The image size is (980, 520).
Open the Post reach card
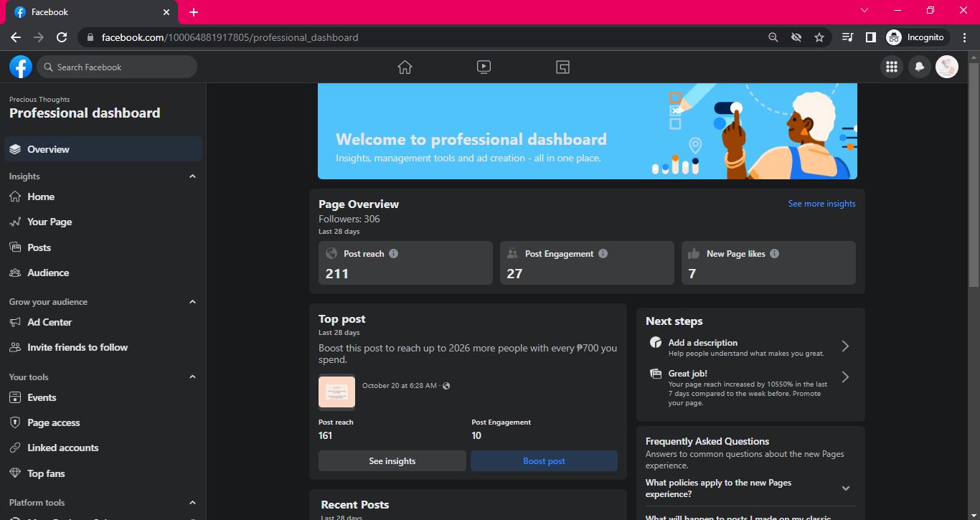click(x=405, y=263)
